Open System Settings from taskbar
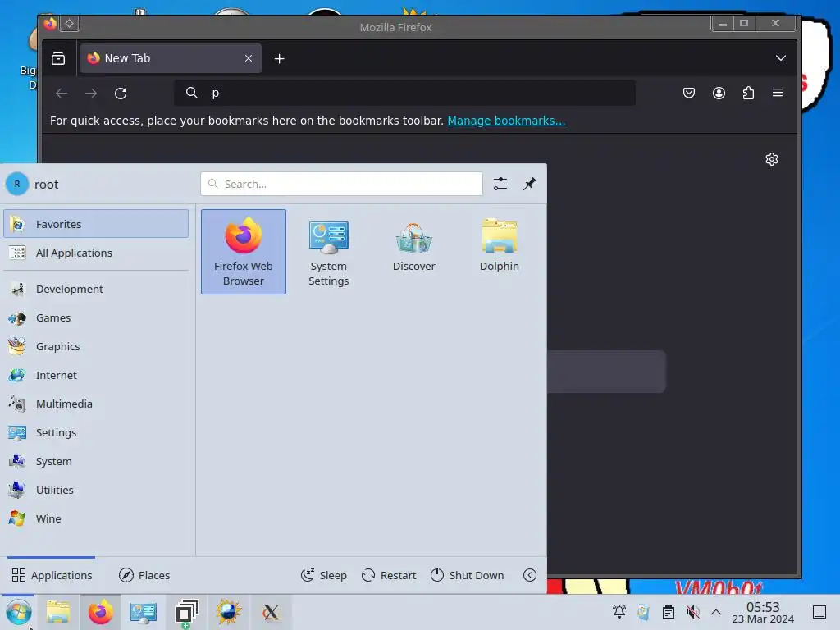This screenshot has height=630, width=840. click(x=143, y=612)
